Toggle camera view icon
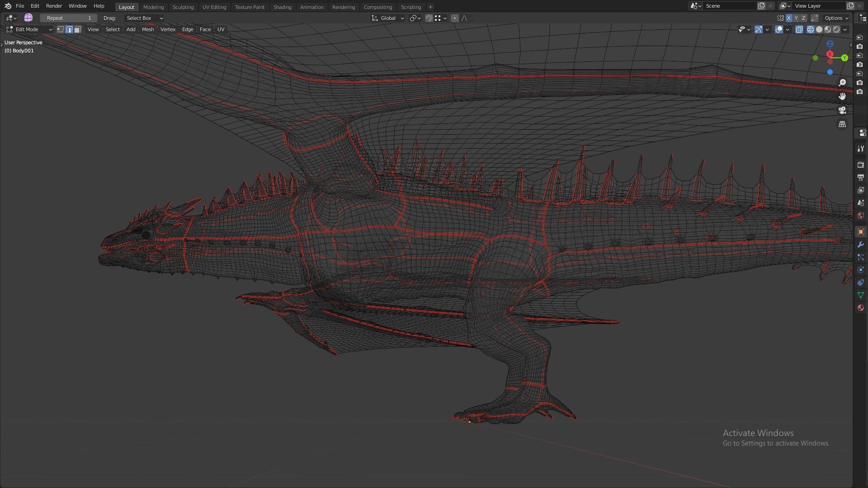868x488 pixels. 842,110
